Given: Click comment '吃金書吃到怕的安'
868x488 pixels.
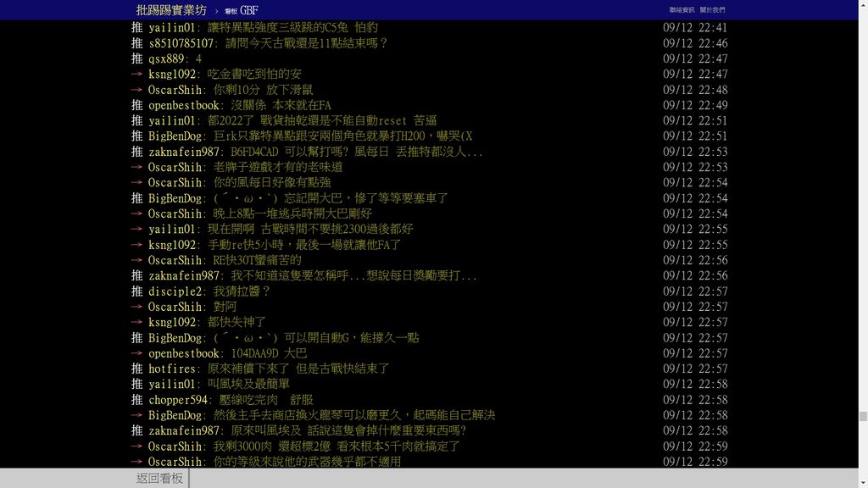Looking at the screenshot, I should click(254, 75).
